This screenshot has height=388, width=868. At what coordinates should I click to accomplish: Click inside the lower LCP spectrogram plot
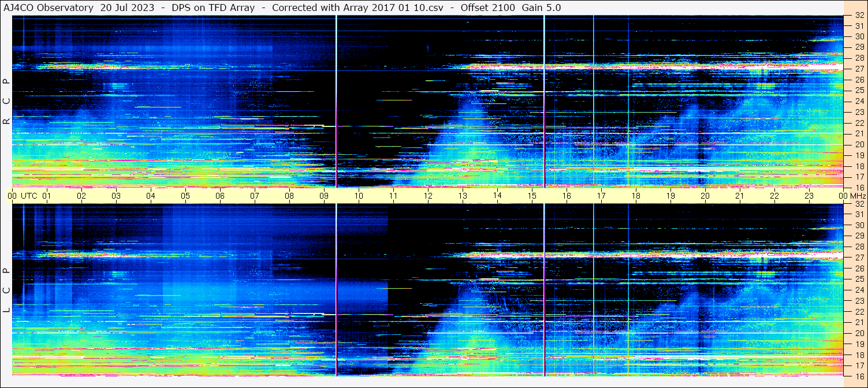428,290
